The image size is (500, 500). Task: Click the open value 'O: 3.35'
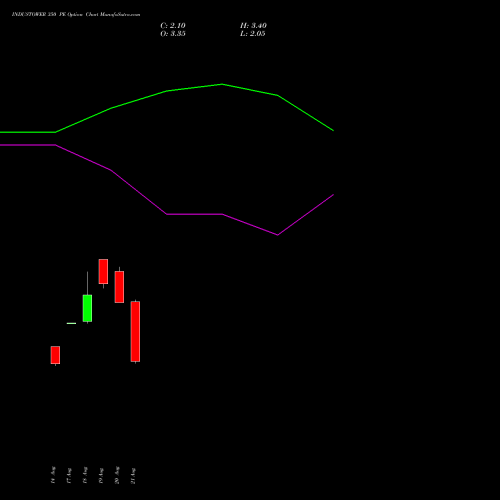[173, 34]
